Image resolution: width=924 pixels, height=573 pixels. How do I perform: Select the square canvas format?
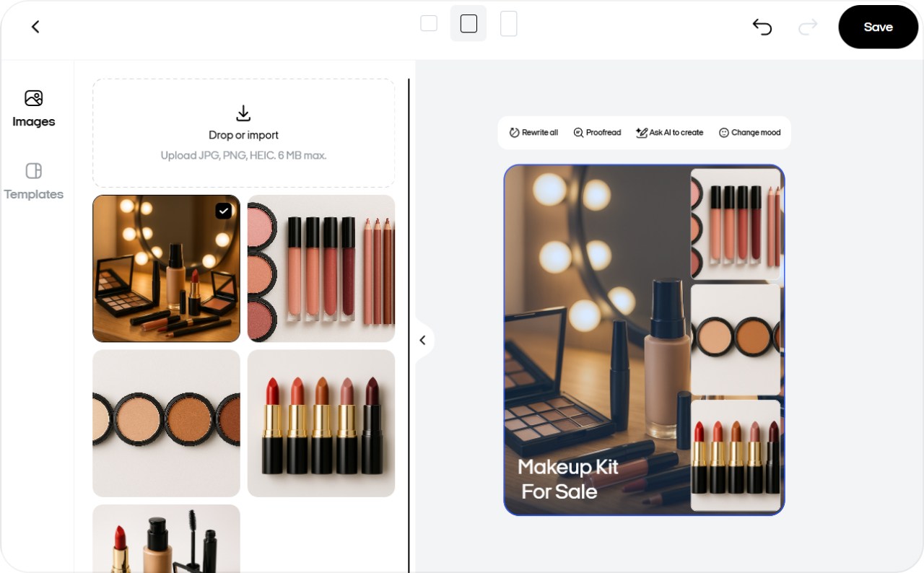pos(468,23)
